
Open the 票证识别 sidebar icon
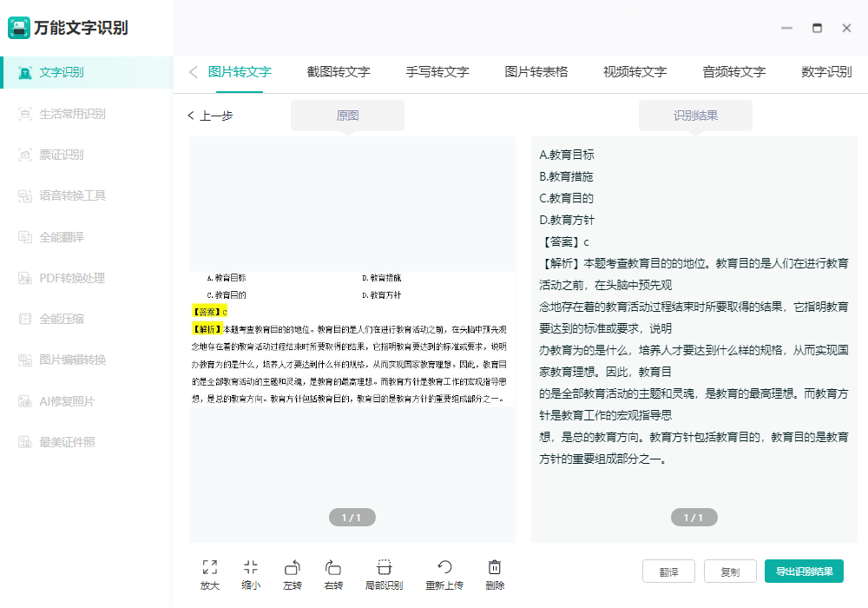coord(25,155)
